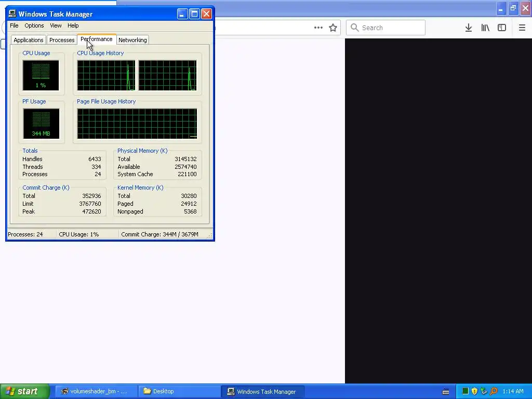Click the orange magnifier tray icon

494,391
